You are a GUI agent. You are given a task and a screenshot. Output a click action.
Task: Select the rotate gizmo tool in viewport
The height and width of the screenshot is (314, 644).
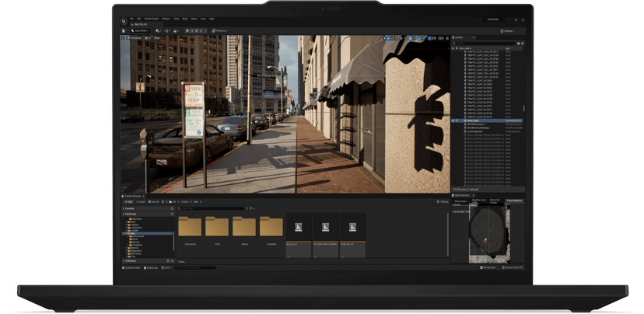click(x=393, y=38)
